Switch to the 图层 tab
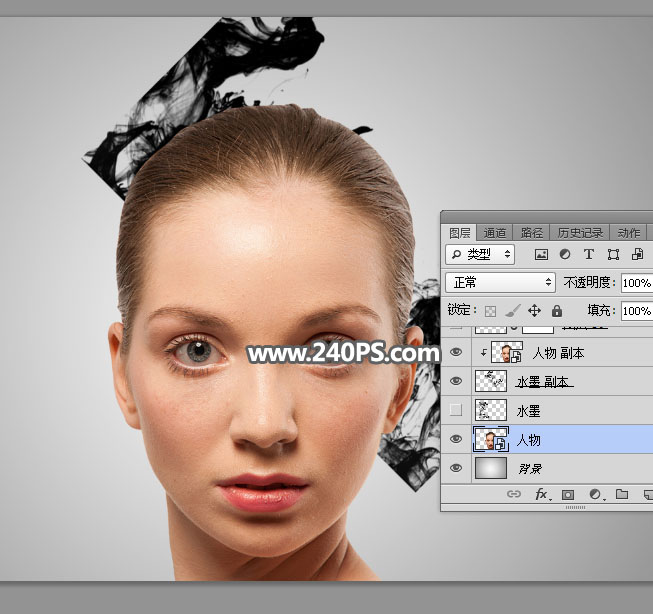 (x=460, y=232)
